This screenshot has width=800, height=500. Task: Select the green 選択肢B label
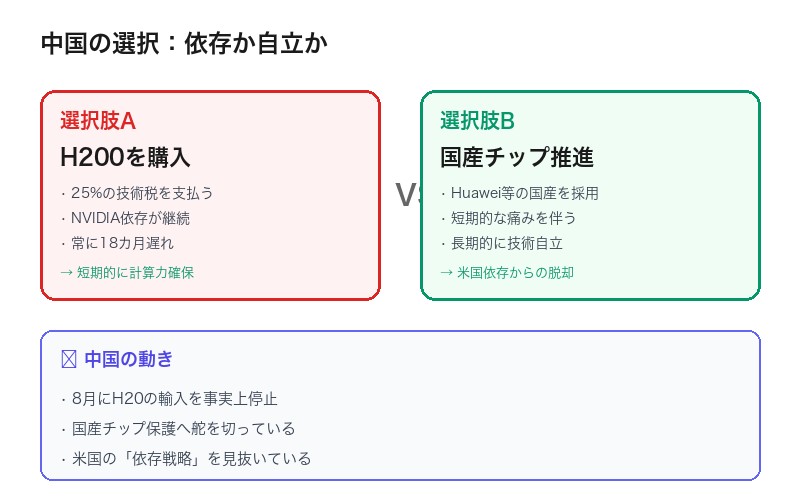477,121
